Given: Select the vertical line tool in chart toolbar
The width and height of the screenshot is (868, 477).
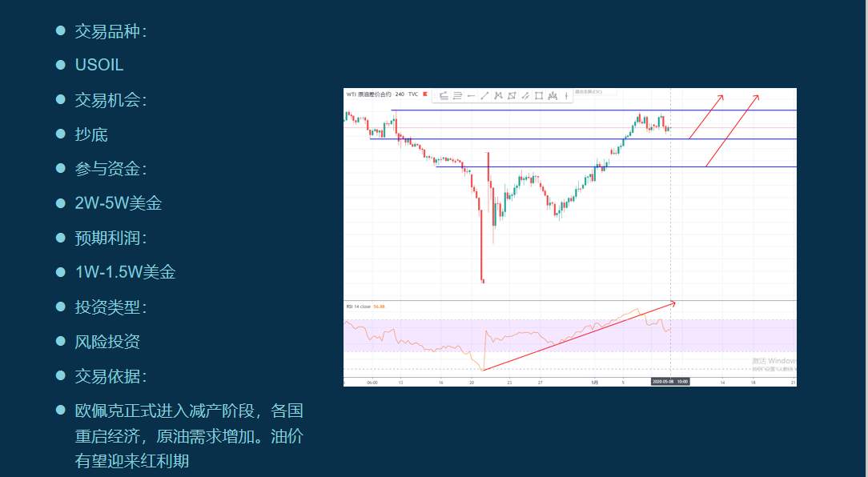Looking at the screenshot, I should pos(566,96).
